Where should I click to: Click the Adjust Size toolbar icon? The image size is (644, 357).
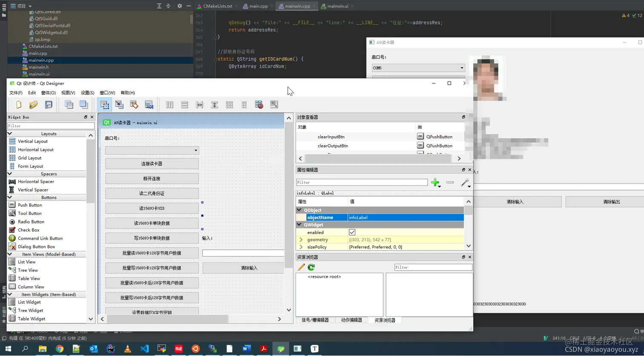pyautogui.click(x=274, y=105)
